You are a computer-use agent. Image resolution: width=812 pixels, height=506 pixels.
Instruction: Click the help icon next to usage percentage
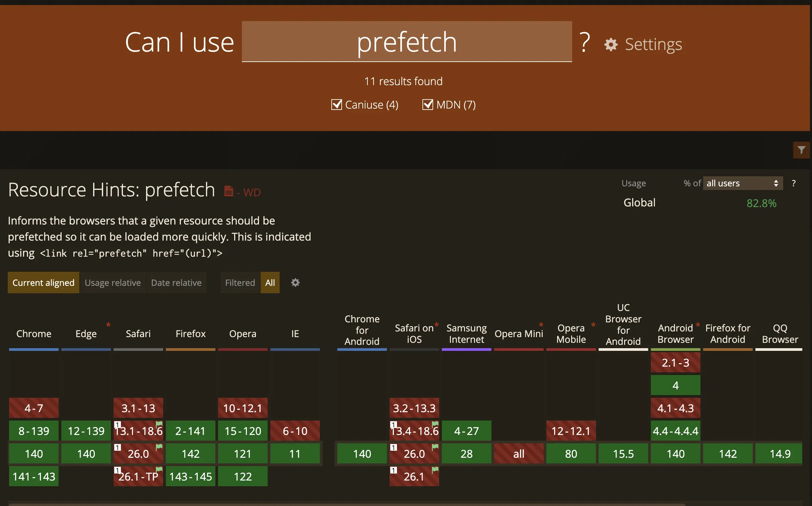pos(794,183)
